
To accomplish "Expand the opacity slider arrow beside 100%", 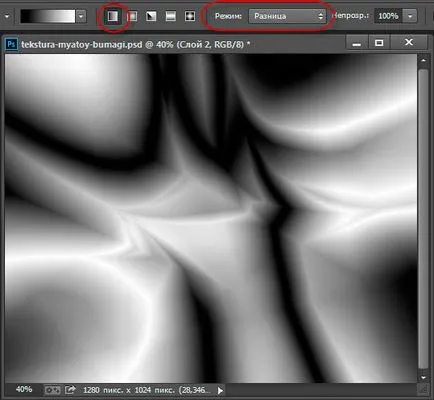I will (410, 16).
